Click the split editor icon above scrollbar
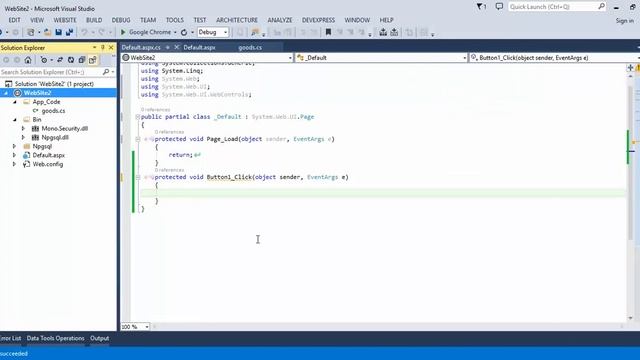The image size is (640, 360). coord(631,68)
